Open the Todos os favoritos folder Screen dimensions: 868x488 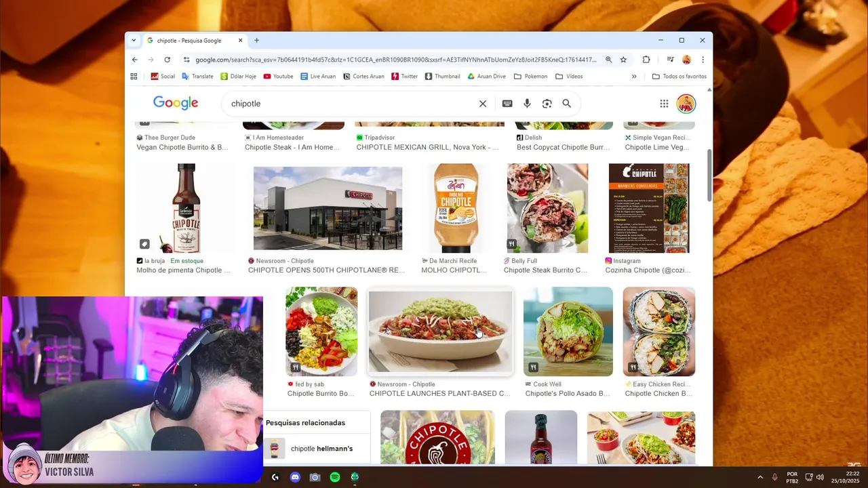[x=679, y=77]
